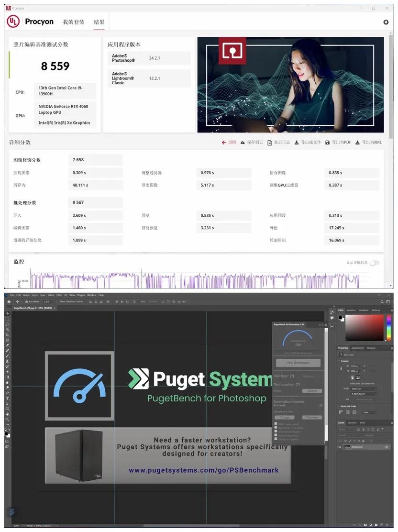Open Photoshop File menu
Image resolution: width=398 pixels, height=532 pixels.
pos(12,295)
